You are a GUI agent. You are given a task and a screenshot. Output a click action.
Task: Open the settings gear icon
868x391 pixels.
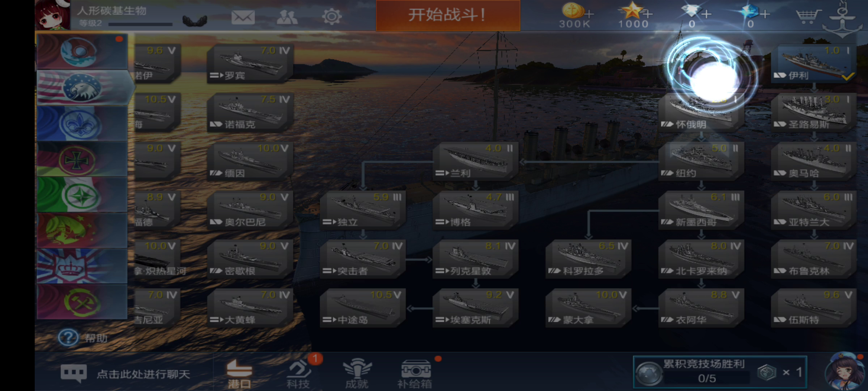pos(332,17)
